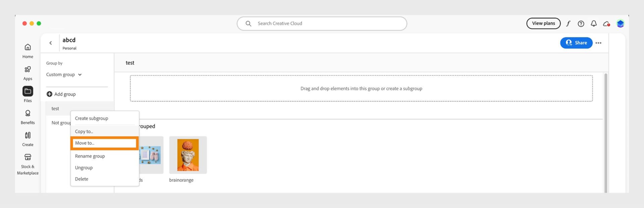Image resolution: width=644 pixels, height=208 pixels.
Task: Choose Move to... from context menu
Action: click(105, 143)
